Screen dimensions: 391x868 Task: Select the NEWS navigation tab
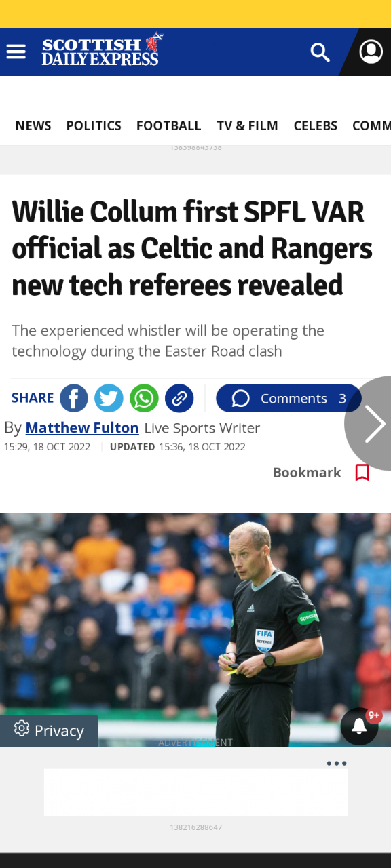click(33, 125)
